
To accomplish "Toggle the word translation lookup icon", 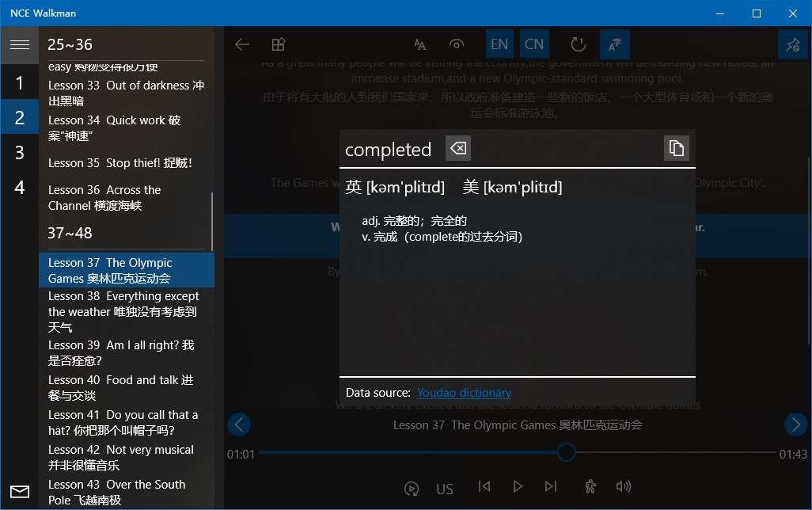I will [615, 44].
